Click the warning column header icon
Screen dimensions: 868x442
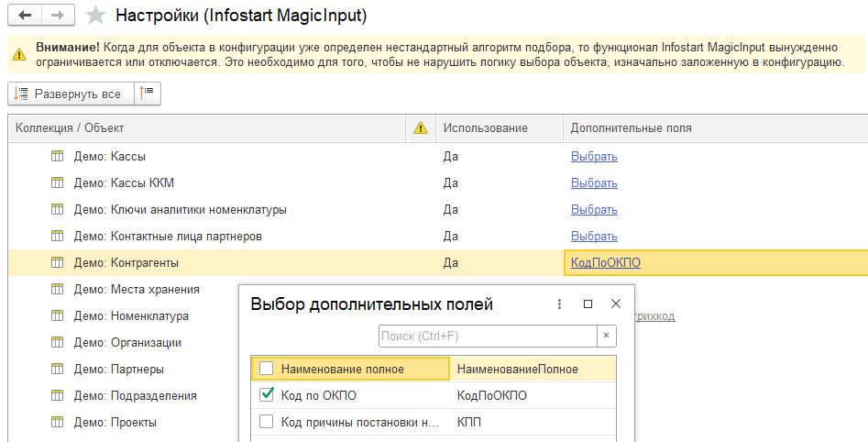coord(421,128)
